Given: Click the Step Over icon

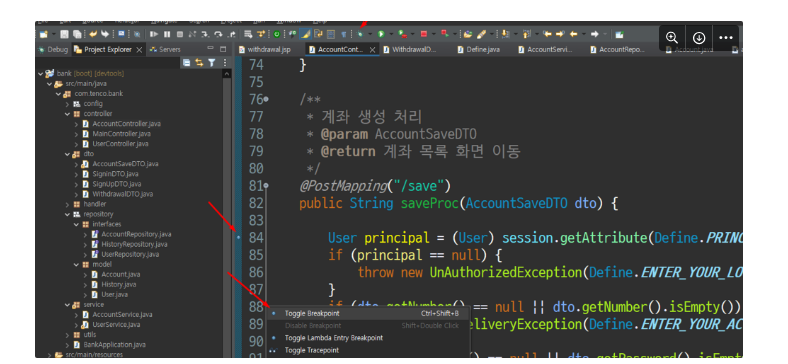Looking at the screenshot, I should pyautogui.click(x=218, y=34).
